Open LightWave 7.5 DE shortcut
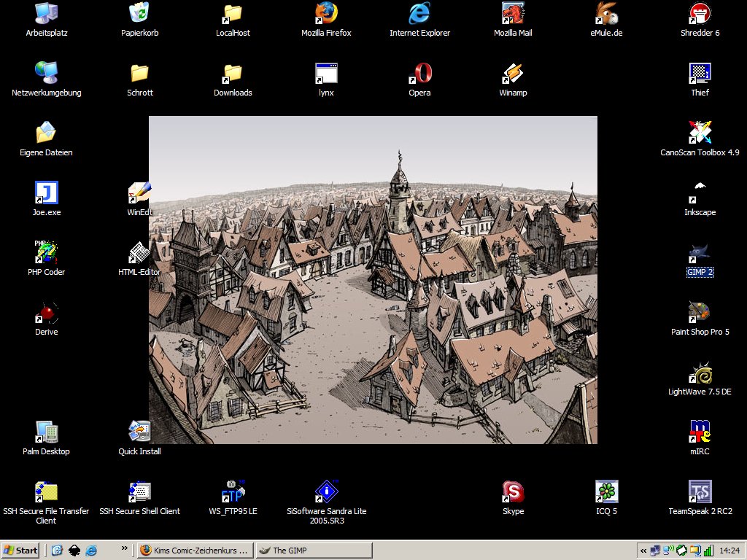This screenshot has width=747, height=560. (x=700, y=373)
